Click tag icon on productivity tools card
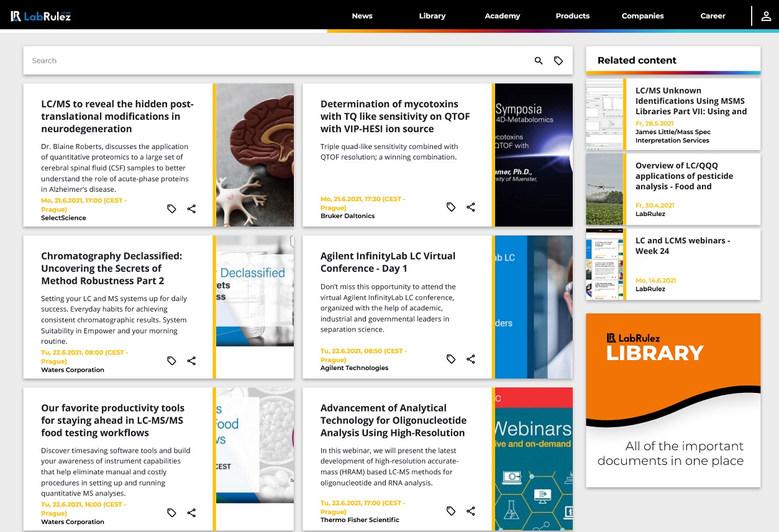 click(172, 513)
